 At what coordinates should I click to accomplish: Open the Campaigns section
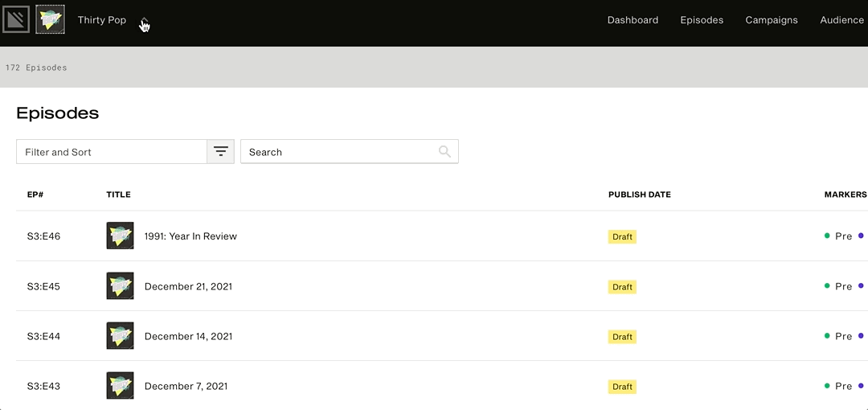(771, 20)
